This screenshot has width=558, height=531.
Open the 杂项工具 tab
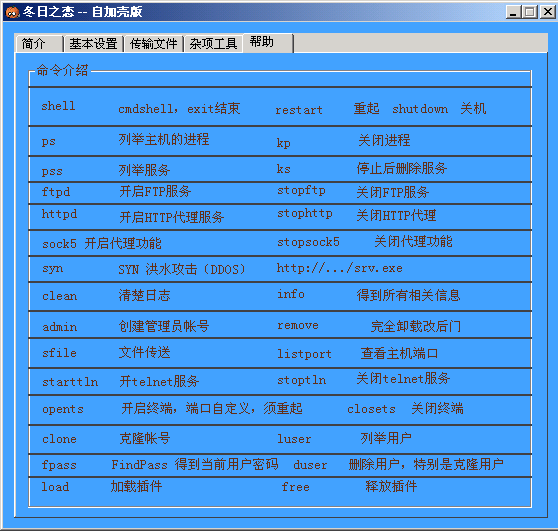213,44
